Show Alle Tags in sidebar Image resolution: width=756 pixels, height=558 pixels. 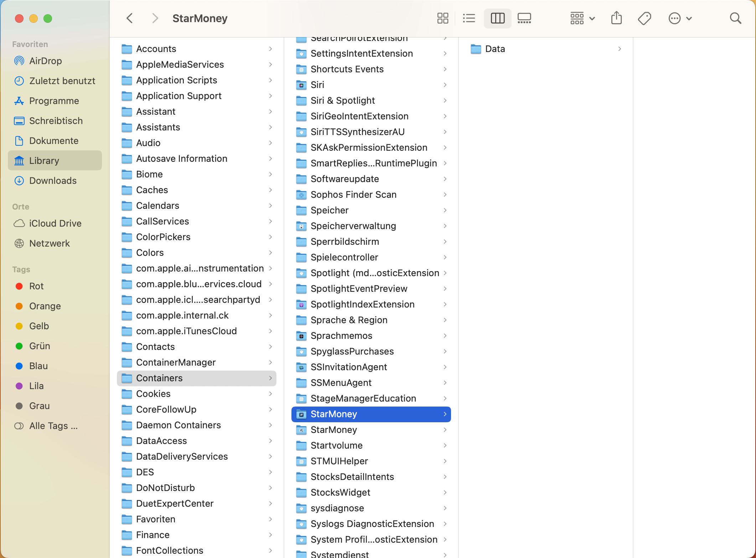point(55,426)
